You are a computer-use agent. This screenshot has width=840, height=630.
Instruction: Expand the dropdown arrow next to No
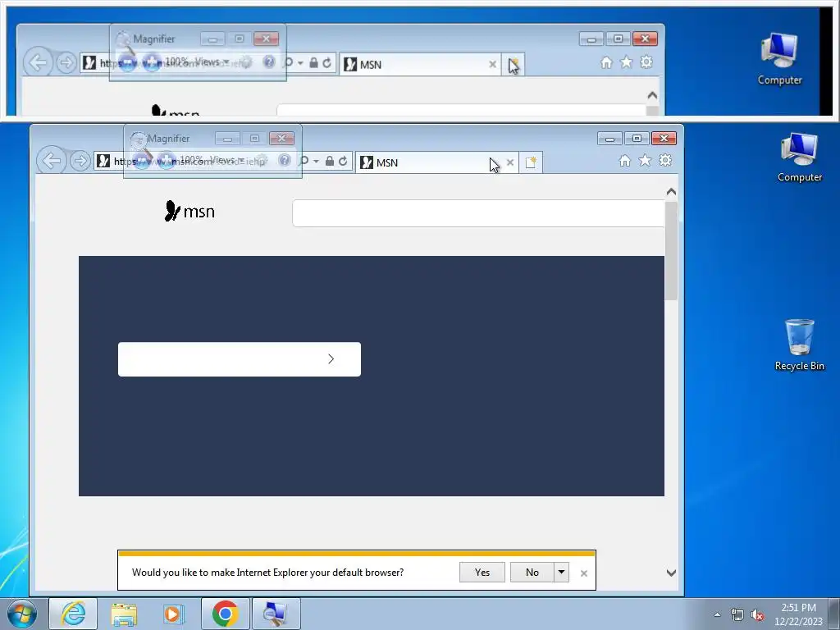(561, 572)
